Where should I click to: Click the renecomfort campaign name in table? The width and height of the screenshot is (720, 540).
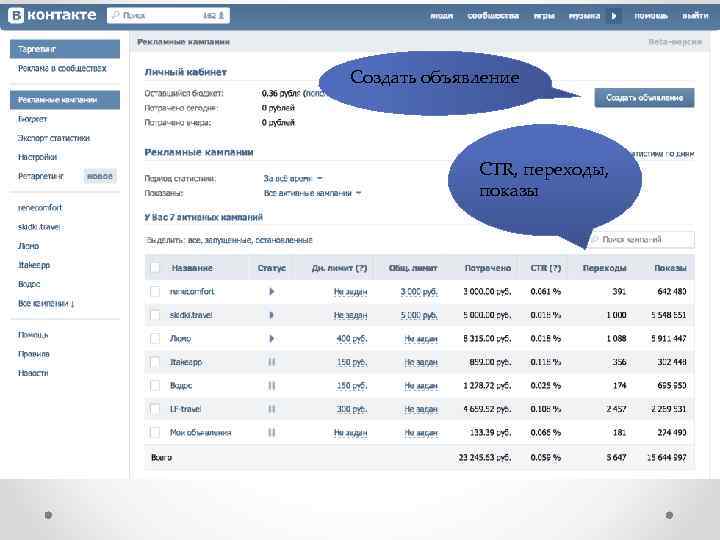coord(192,292)
